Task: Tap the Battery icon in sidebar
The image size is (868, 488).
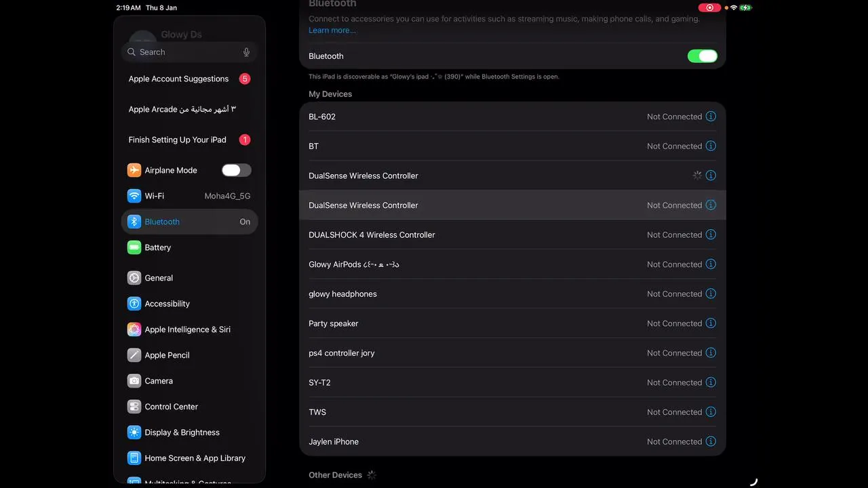Action: [x=134, y=247]
